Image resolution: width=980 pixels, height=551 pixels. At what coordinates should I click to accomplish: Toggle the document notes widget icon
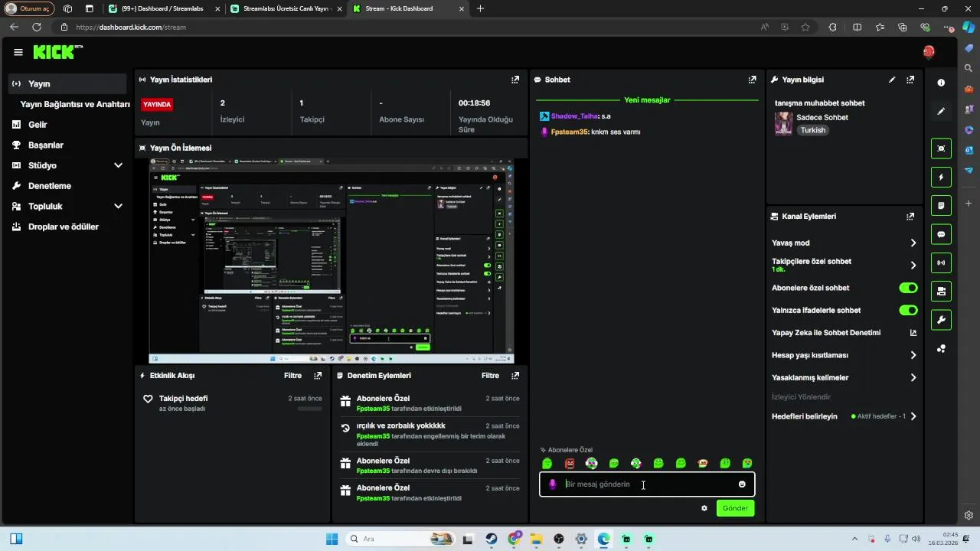[x=941, y=206]
